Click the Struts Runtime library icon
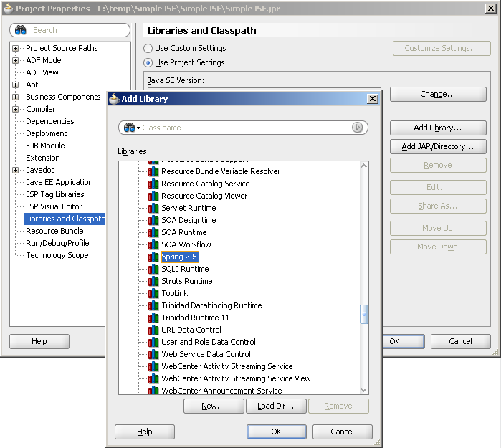 pyautogui.click(x=153, y=281)
